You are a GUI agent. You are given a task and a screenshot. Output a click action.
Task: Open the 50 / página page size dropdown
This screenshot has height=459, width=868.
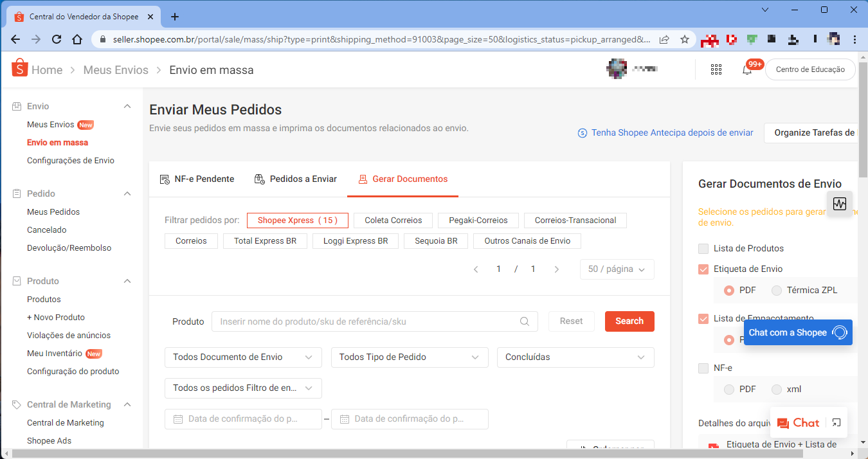point(617,269)
